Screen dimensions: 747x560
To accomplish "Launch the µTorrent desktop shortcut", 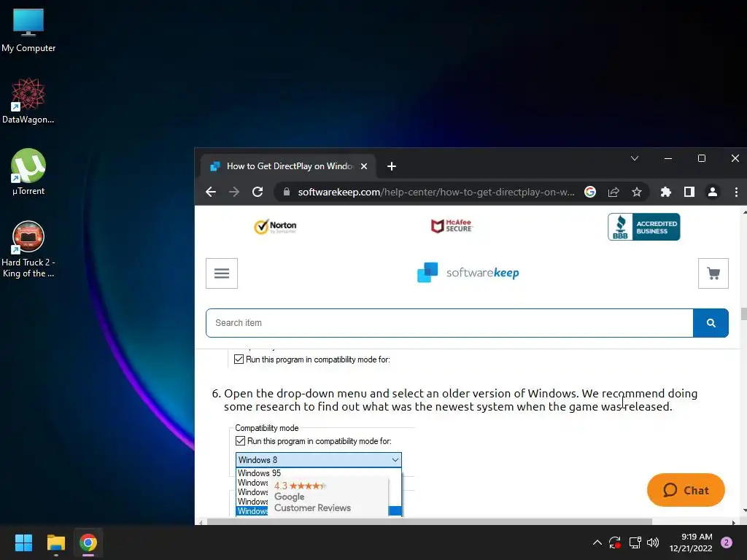I will 28,172.
